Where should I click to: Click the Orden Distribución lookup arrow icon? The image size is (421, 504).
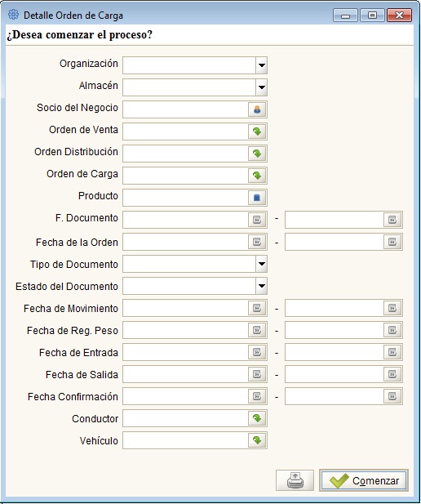pyautogui.click(x=257, y=154)
